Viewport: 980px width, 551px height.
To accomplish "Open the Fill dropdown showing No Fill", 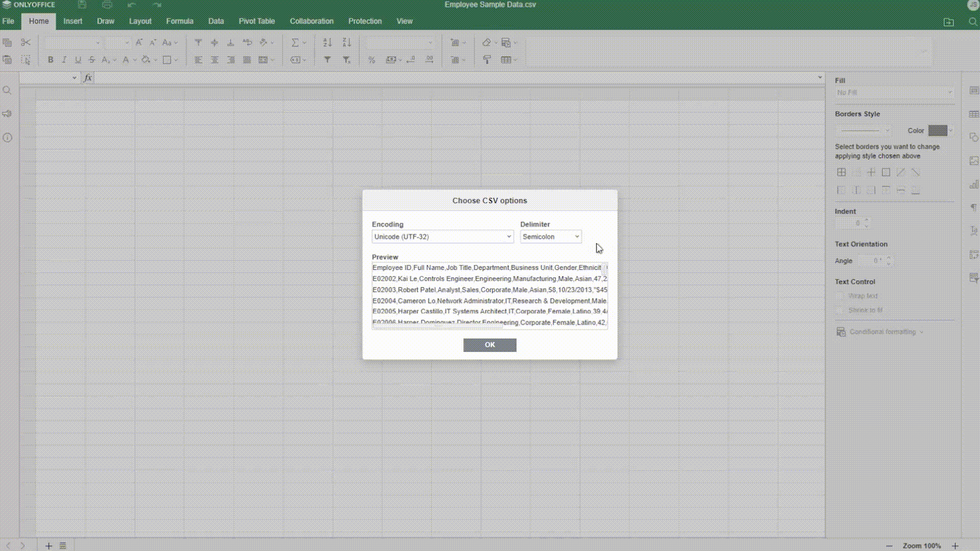I will pyautogui.click(x=894, y=92).
